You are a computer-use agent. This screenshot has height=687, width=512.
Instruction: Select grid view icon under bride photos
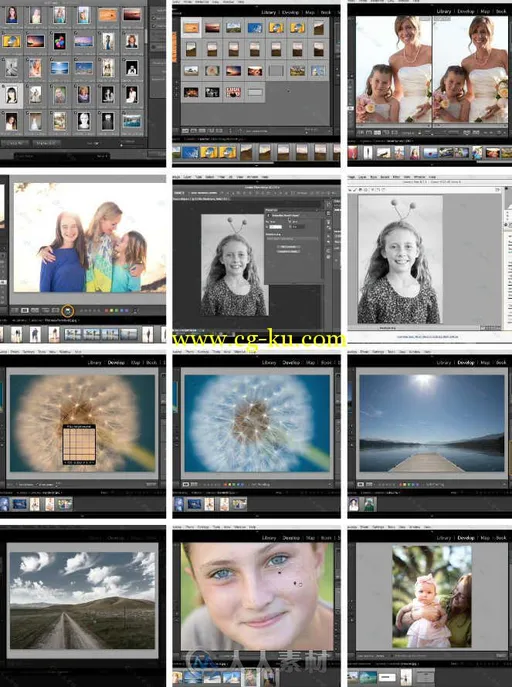[360, 132]
